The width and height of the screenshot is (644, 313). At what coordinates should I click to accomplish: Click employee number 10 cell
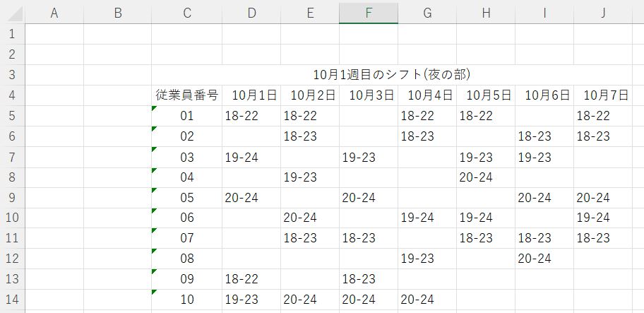(186, 300)
